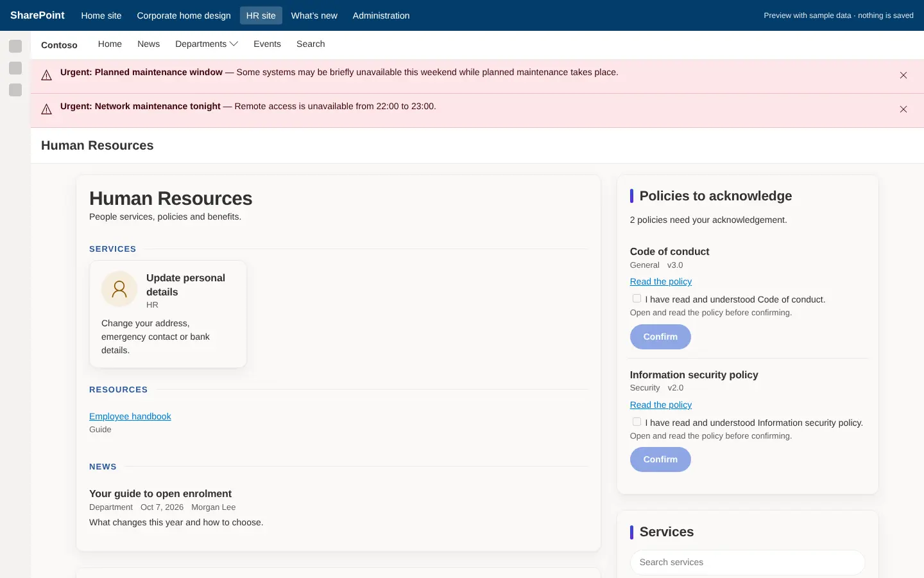Click the NEWS section label
924x578 pixels.
(103, 466)
